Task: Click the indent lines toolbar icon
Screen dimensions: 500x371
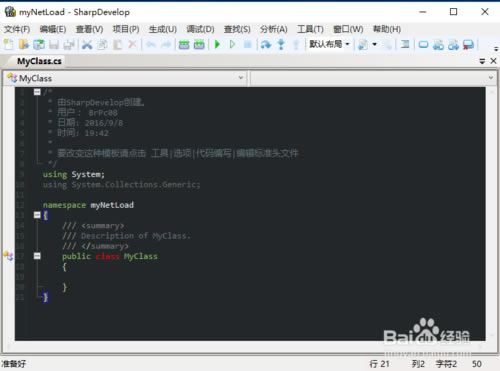Action: click(x=405, y=44)
